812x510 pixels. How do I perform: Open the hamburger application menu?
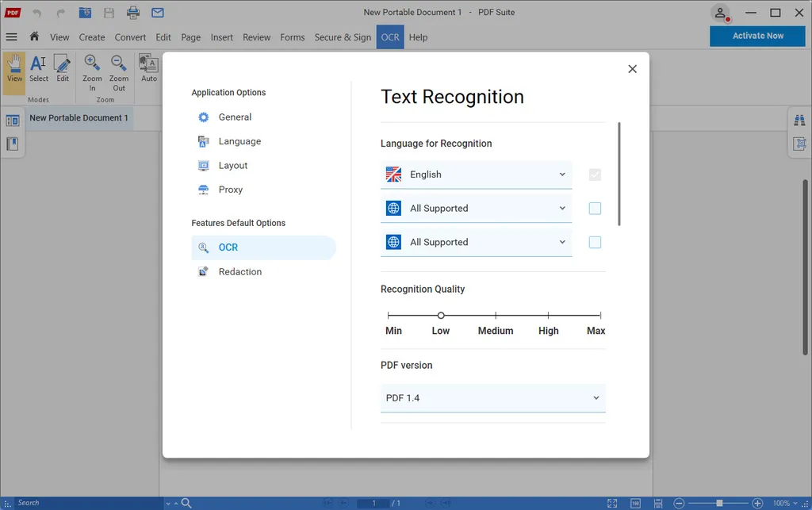click(x=11, y=36)
